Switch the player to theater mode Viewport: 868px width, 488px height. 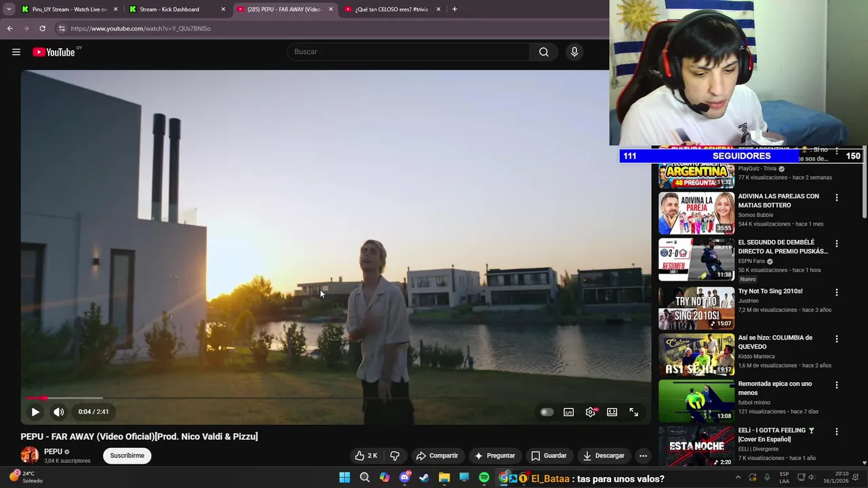pos(612,412)
